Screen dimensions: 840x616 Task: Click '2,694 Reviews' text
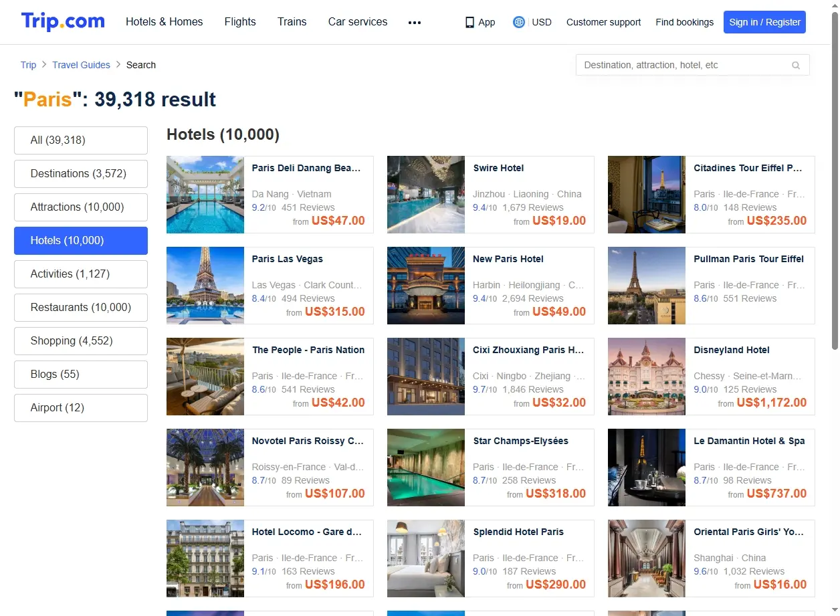click(533, 298)
